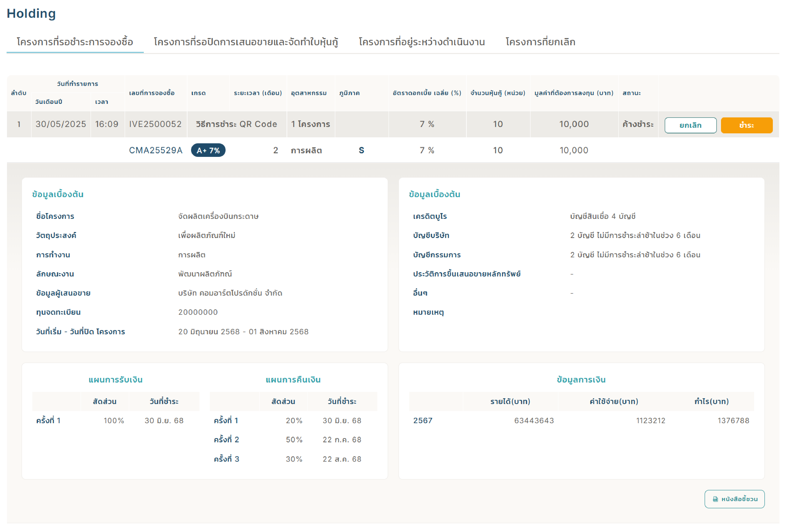Image resolution: width=786 pixels, height=532 pixels.
Task: Click the date 30/05/2025 cell
Action: 61,124
